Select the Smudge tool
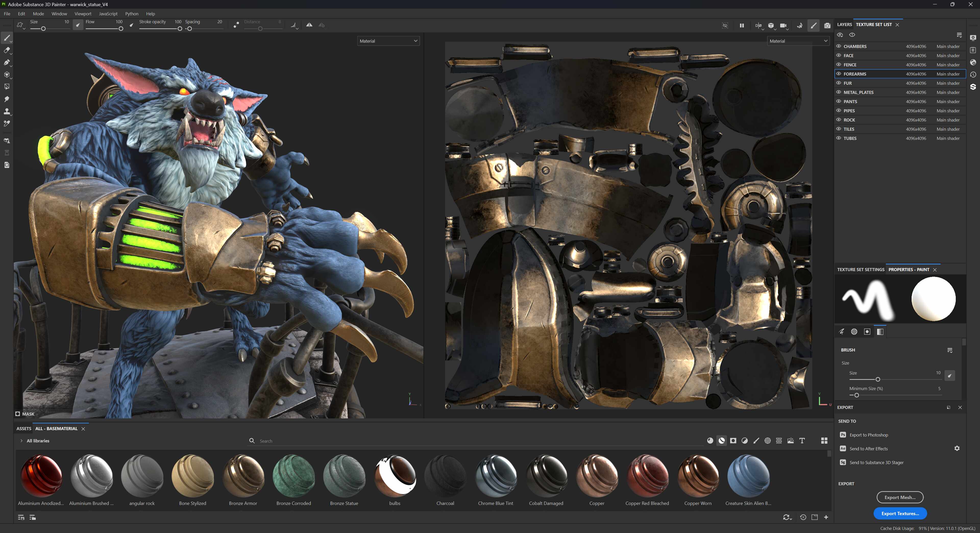 point(7,99)
